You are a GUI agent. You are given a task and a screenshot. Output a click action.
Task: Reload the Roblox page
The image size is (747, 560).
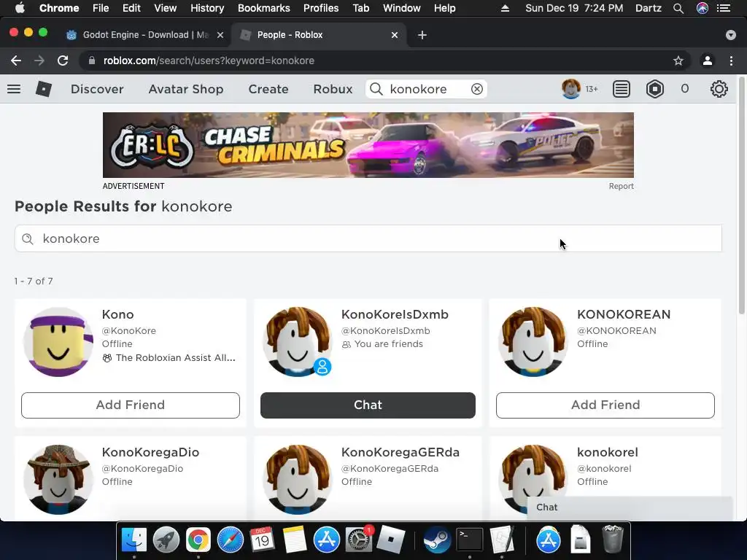click(63, 61)
